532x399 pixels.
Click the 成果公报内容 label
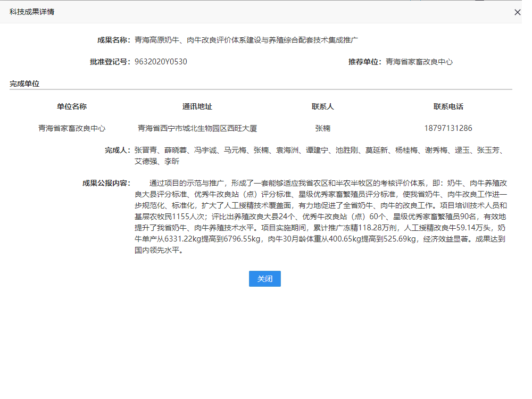(x=106, y=183)
